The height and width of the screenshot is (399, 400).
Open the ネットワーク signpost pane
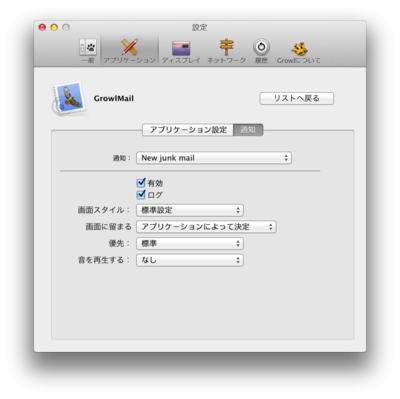tap(226, 52)
